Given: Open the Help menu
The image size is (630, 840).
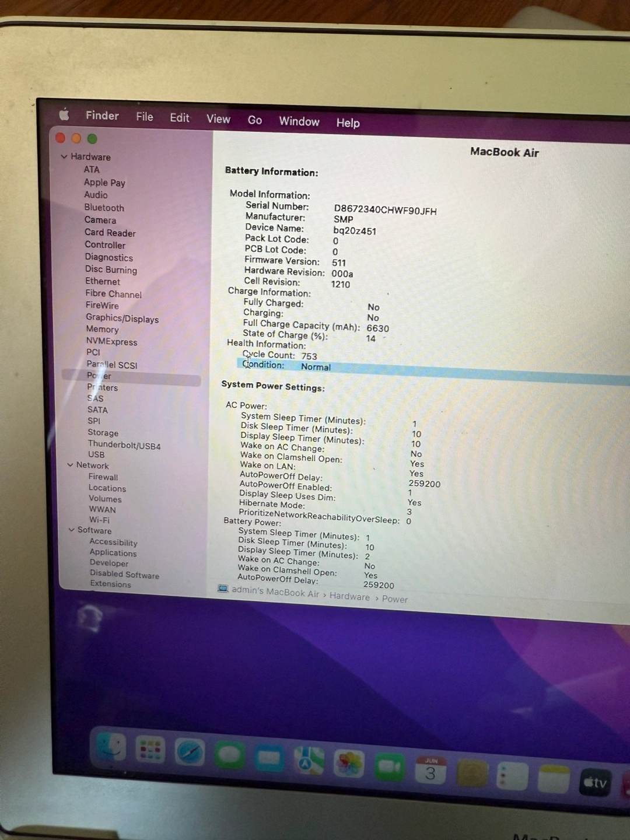Looking at the screenshot, I should click(x=348, y=123).
